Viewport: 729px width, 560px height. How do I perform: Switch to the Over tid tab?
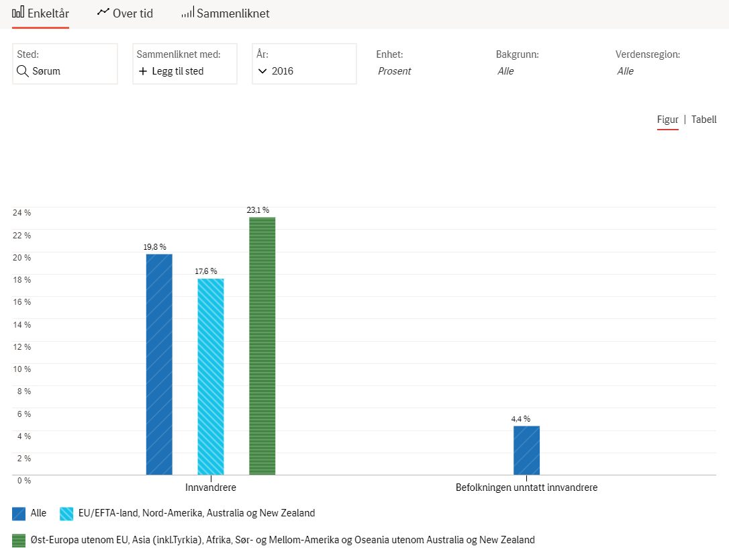coord(125,13)
